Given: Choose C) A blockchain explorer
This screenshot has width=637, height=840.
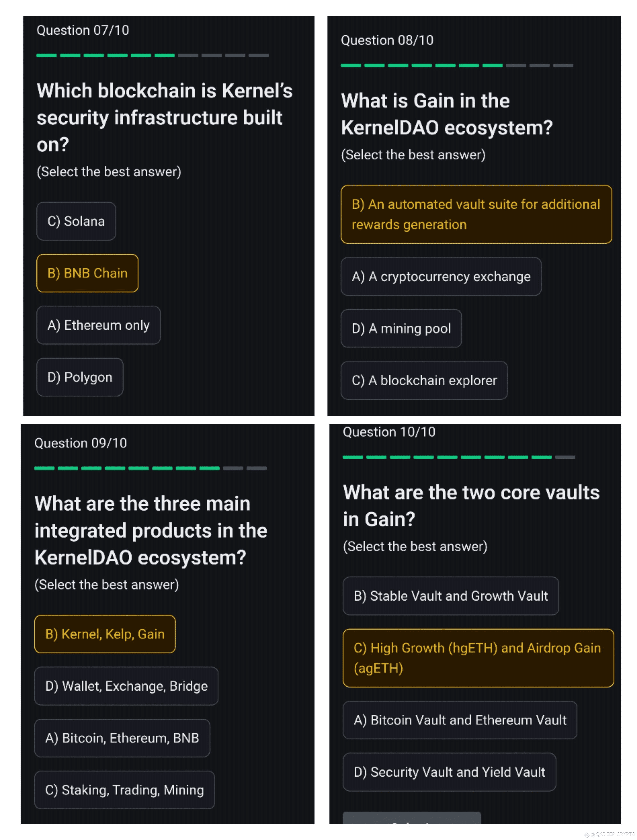Looking at the screenshot, I should tap(424, 380).
